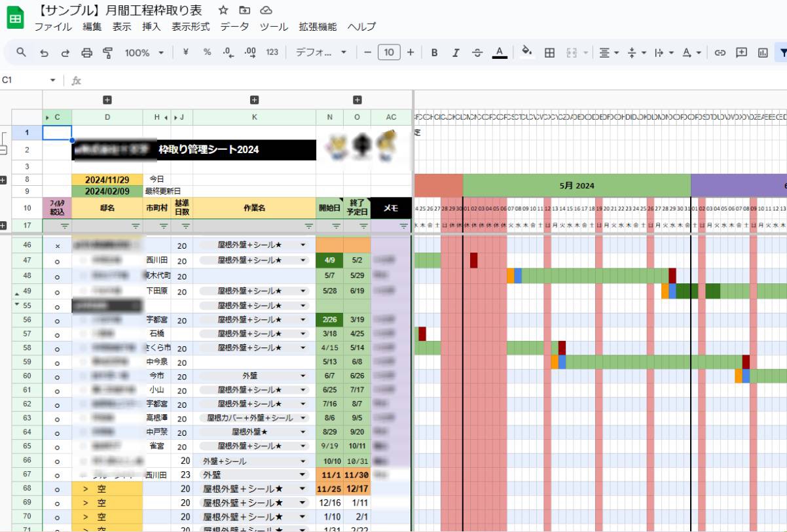Undo the last action
The image size is (787, 532).
pos(44,52)
